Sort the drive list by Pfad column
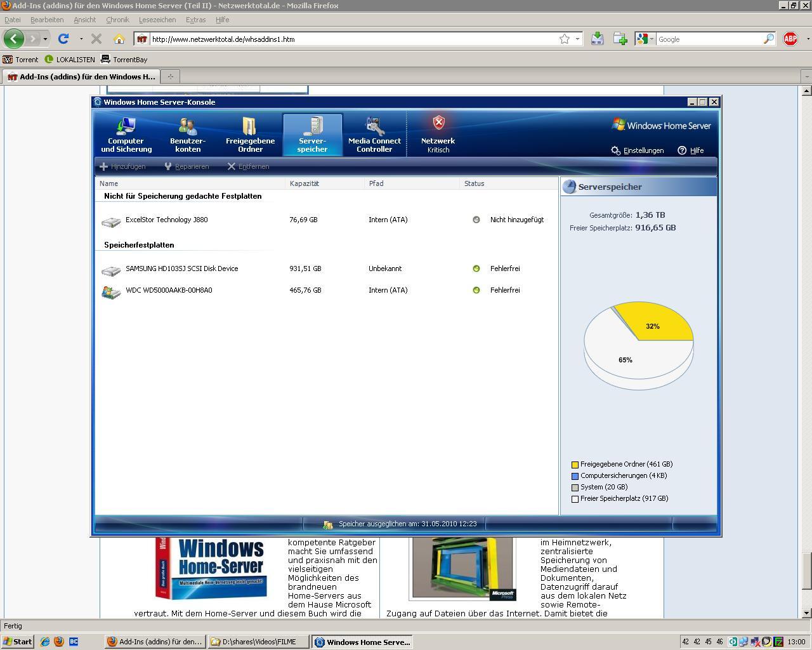This screenshot has width=812, height=650. (x=412, y=183)
